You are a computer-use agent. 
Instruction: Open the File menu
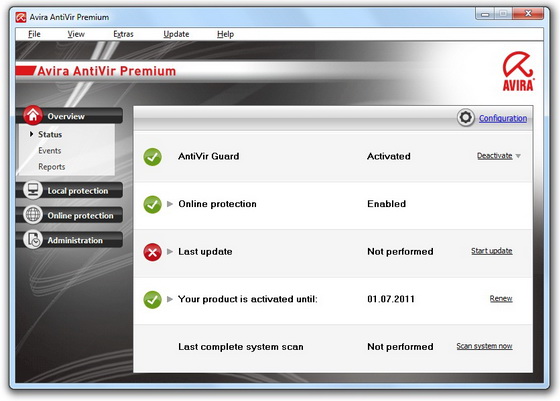point(34,34)
